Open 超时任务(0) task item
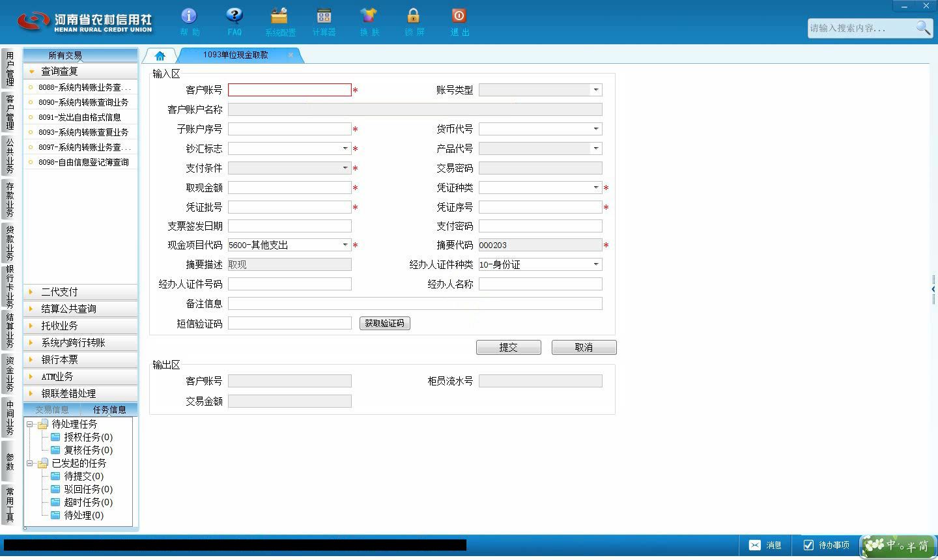938x560 pixels. coord(88,502)
